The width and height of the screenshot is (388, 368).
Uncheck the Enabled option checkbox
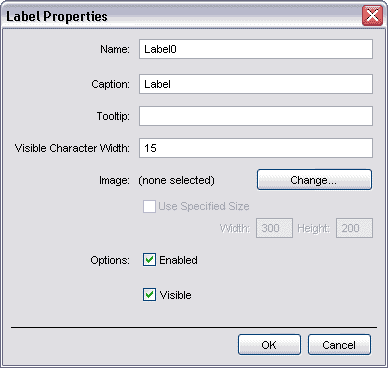coord(149,260)
